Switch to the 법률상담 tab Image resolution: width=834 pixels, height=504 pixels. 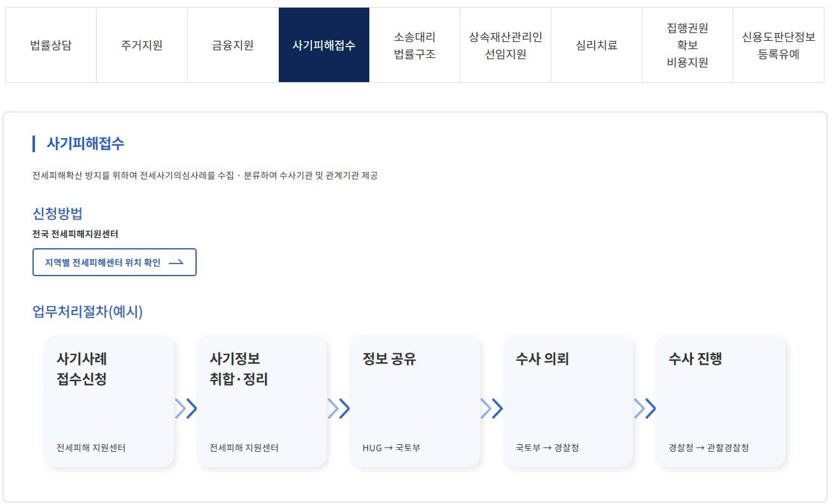click(50, 45)
